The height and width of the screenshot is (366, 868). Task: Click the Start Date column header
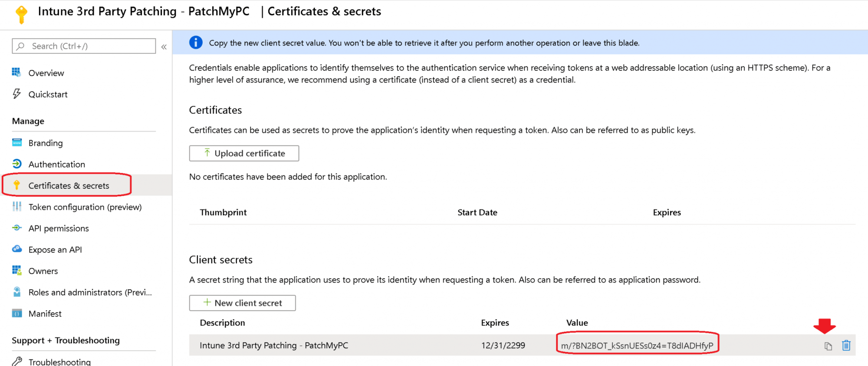coord(477,212)
